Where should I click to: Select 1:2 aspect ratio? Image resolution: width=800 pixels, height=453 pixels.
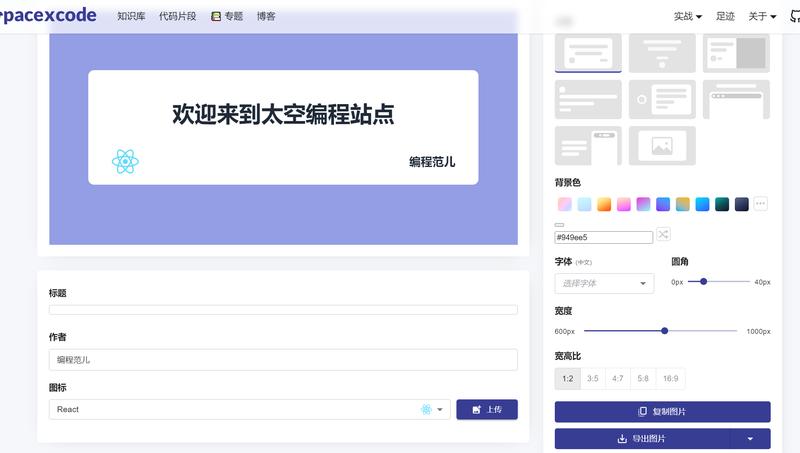[x=568, y=379]
